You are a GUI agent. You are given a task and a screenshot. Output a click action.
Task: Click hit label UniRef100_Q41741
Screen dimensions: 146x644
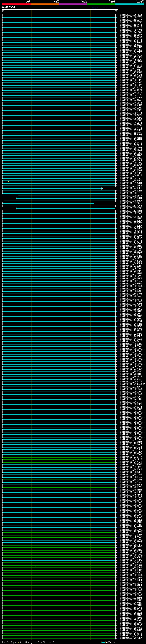pos(131,65)
